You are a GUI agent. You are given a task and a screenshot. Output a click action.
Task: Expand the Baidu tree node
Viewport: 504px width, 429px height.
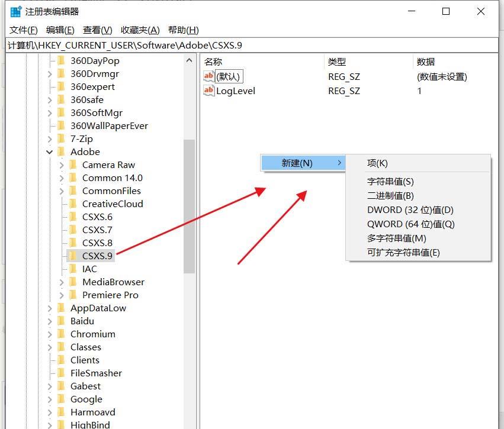[x=50, y=321]
